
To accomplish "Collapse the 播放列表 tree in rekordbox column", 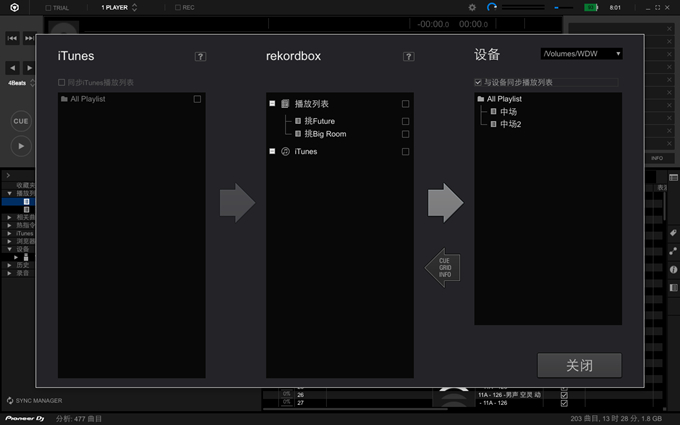I will click(x=273, y=104).
